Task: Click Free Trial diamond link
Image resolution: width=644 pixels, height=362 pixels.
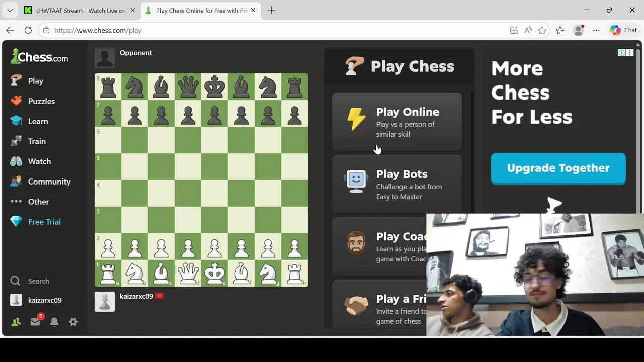Action: pos(44,222)
